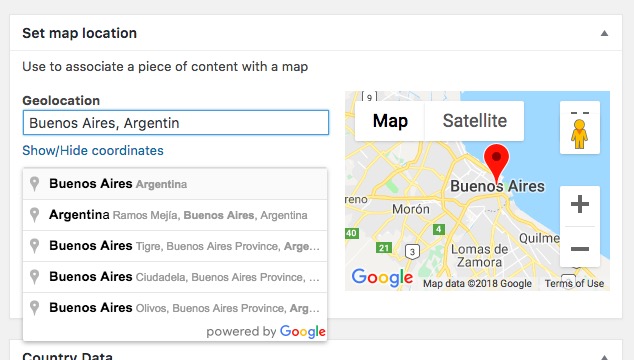Zoom in with the plus button
634x360 pixels.
click(579, 204)
